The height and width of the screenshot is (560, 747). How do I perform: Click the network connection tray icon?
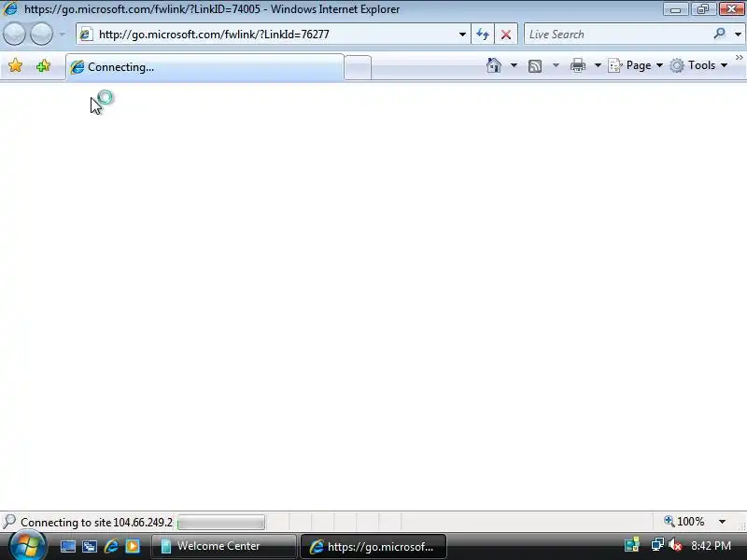coord(657,544)
